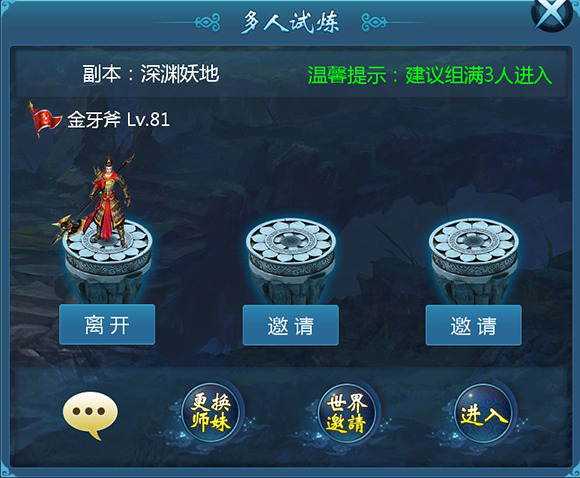Click the Lv.81 level text
The width and height of the screenshot is (580, 478).
click(149, 120)
